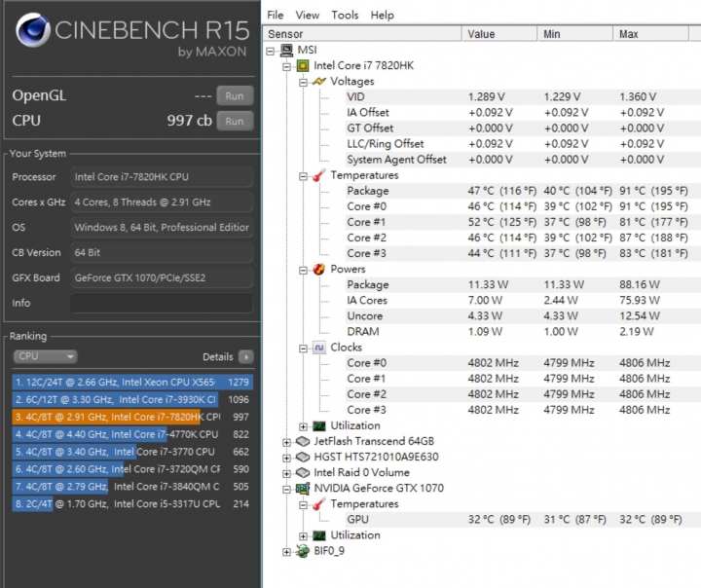Viewport: 701px width, 588px height.
Task: Click the Intel Core i7 7820HK chip icon
Action: coord(303,66)
